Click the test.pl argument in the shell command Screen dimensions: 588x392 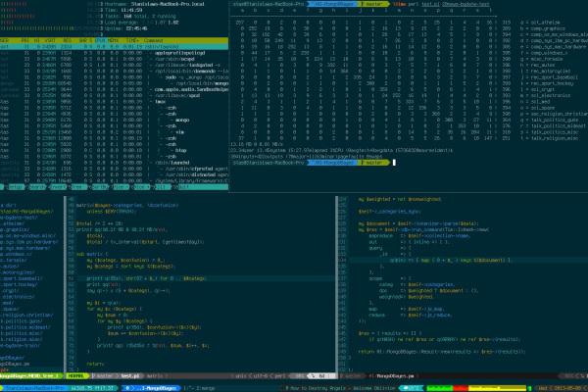point(430,4)
